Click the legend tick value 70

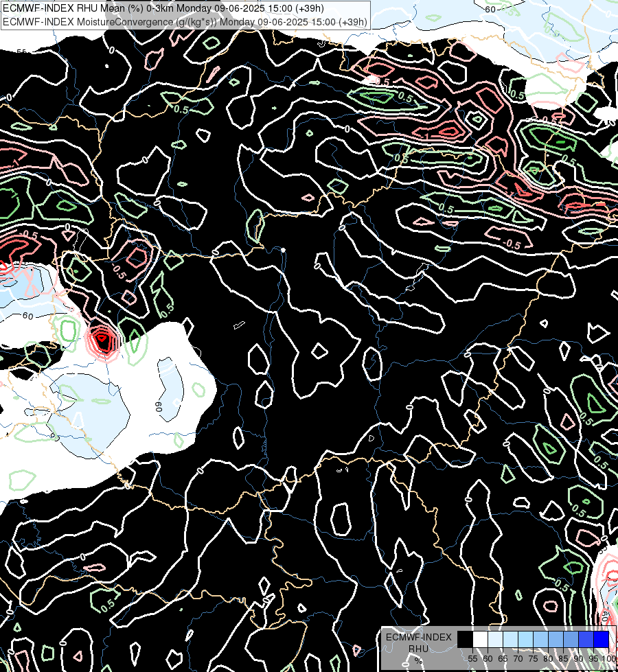point(518,659)
